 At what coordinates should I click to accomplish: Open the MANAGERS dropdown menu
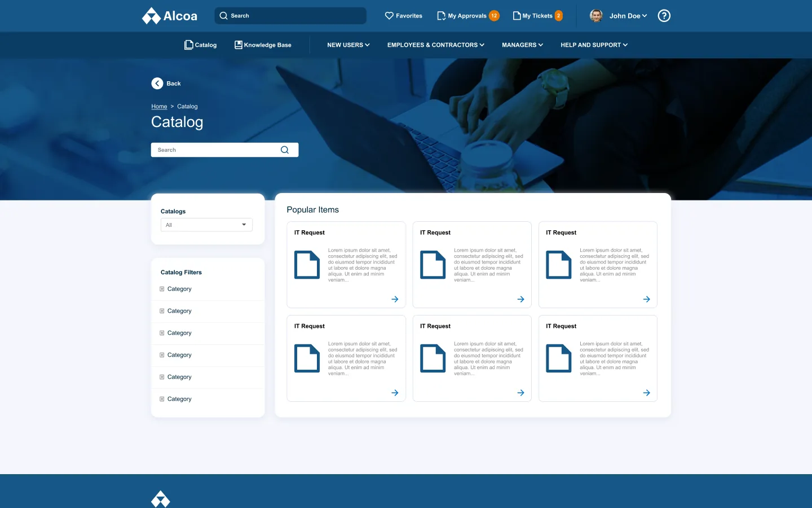pos(523,45)
